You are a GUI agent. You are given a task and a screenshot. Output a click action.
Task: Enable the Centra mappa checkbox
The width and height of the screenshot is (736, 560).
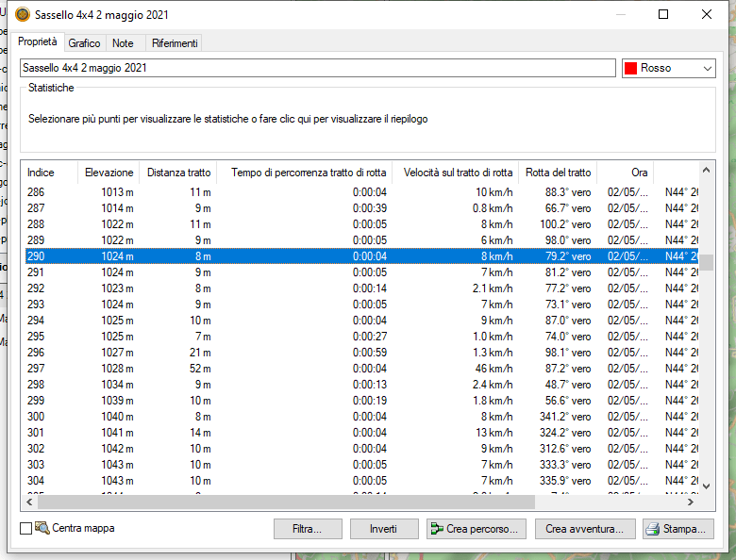coord(25,529)
